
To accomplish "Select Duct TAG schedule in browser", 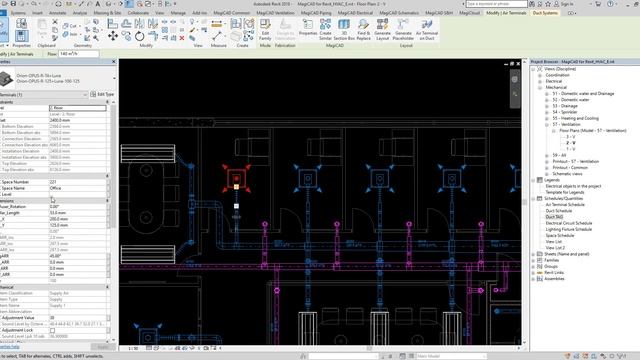I will [x=554, y=217].
